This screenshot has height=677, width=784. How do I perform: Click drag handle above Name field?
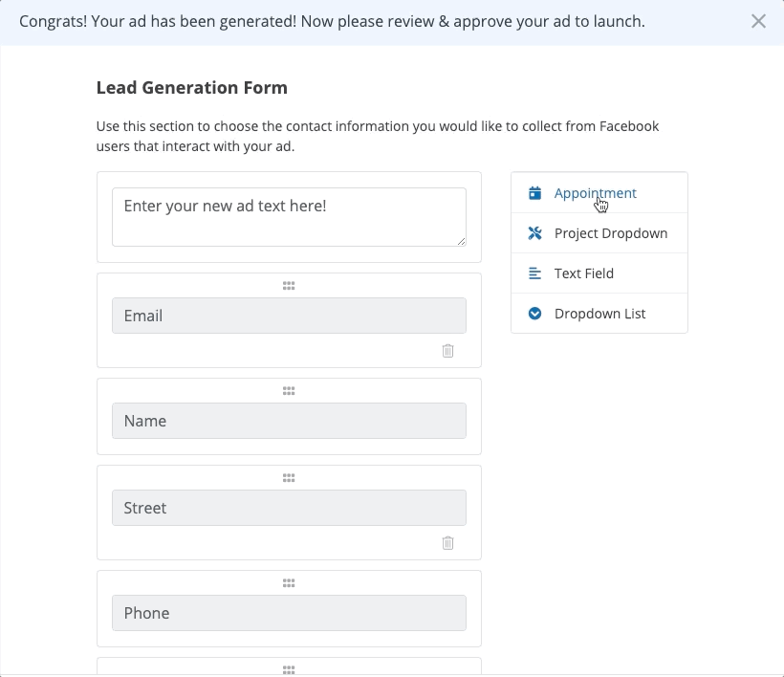(x=289, y=390)
